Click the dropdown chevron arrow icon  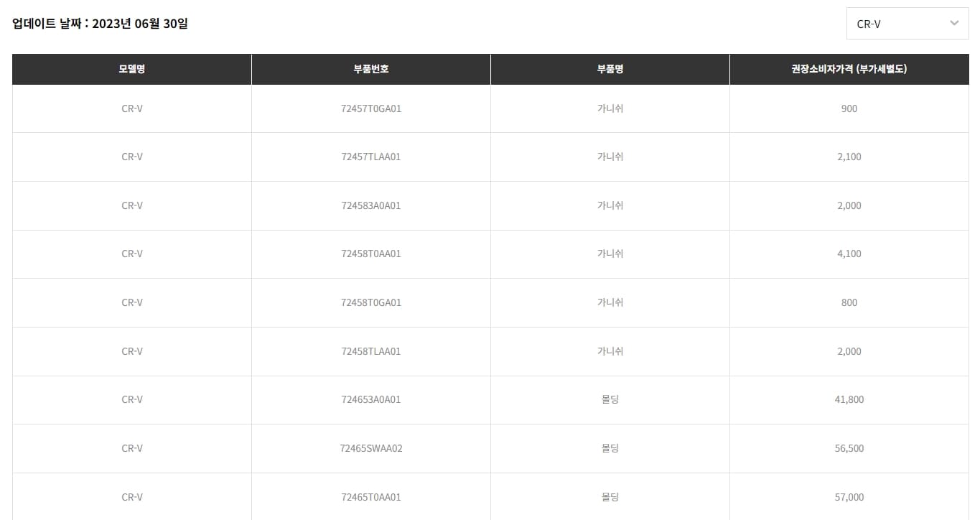point(954,23)
